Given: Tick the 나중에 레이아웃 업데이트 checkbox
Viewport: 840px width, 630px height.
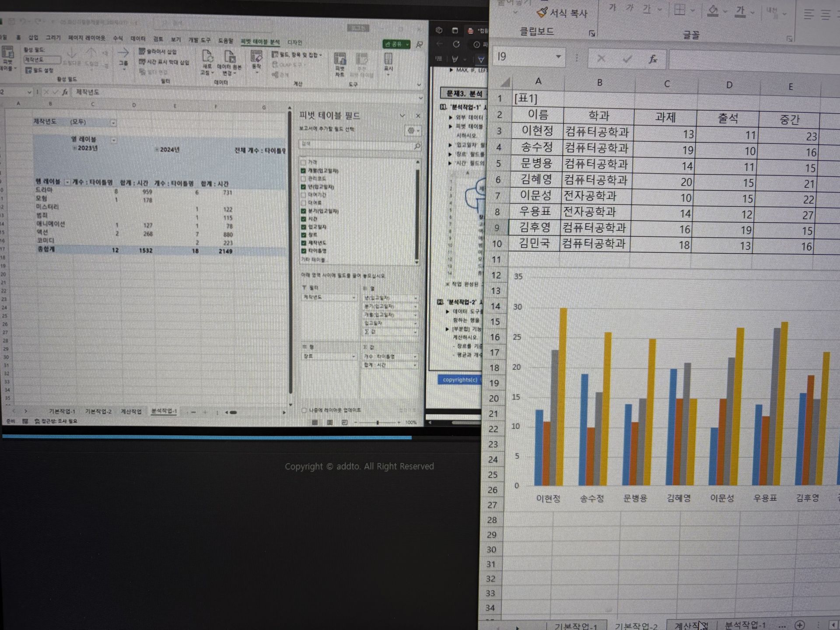Looking at the screenshot, I should (304, 410).
